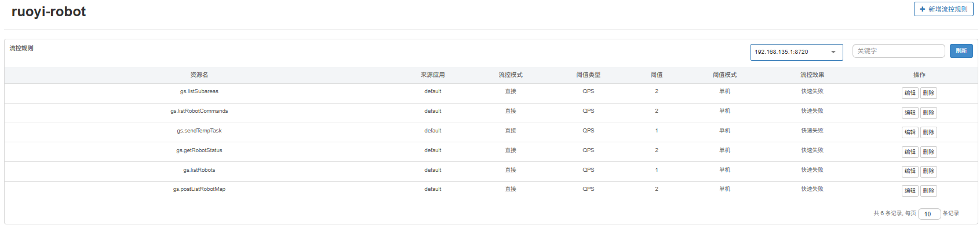
Task: Click the blue 刷新 refresh button
Action: pos(961,51)
